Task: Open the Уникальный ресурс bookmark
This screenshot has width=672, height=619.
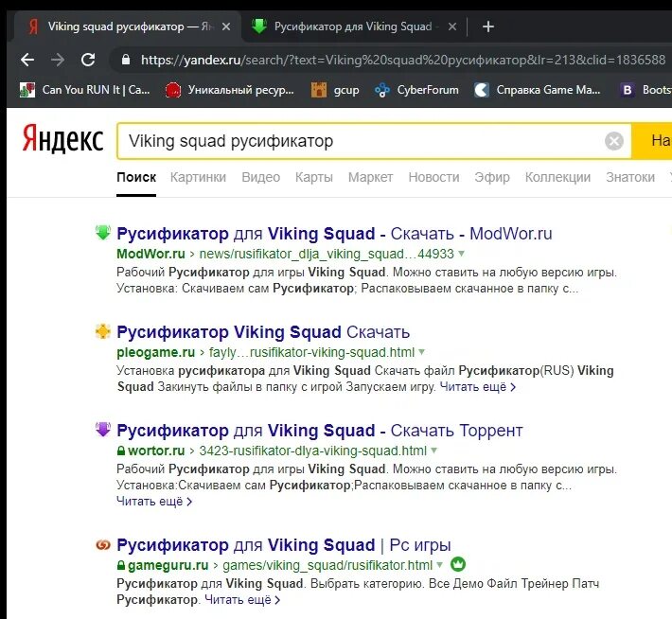Action: pos(230,90)
